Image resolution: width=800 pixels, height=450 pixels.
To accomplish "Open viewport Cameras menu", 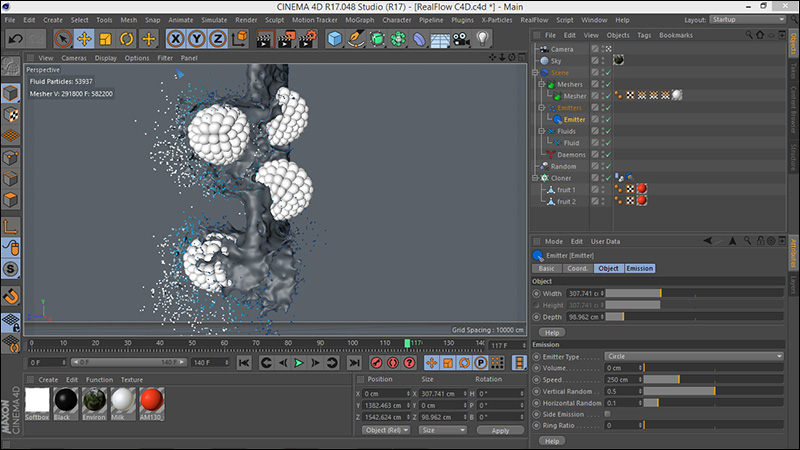I will pyautogui.click(x=74, y=58).
